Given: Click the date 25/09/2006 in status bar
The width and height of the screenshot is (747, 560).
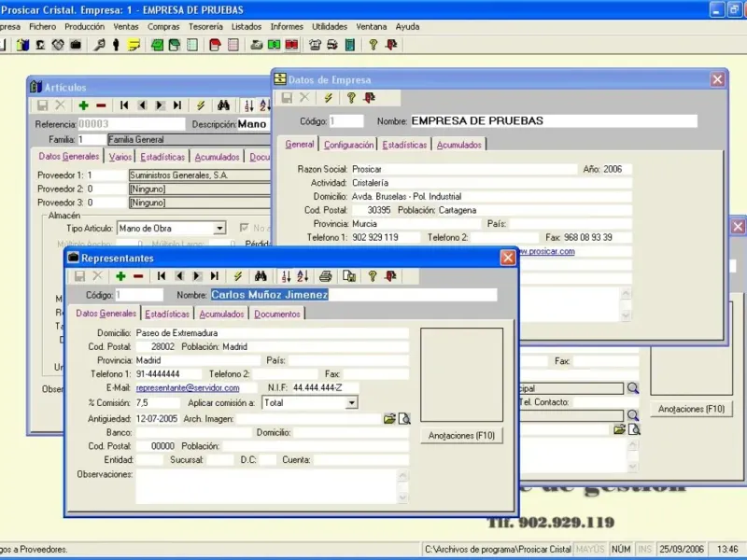Looking at the screenshot, I should [x=682, y=549].
